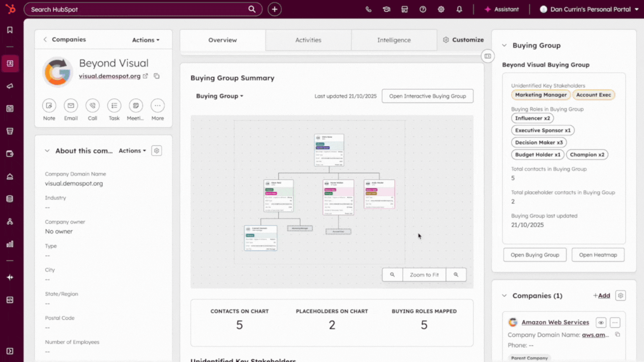This screenshot has height=362, width=644.
Task: Copy the visual.demospot.org domain icon
Action: [x=157, y=76]
